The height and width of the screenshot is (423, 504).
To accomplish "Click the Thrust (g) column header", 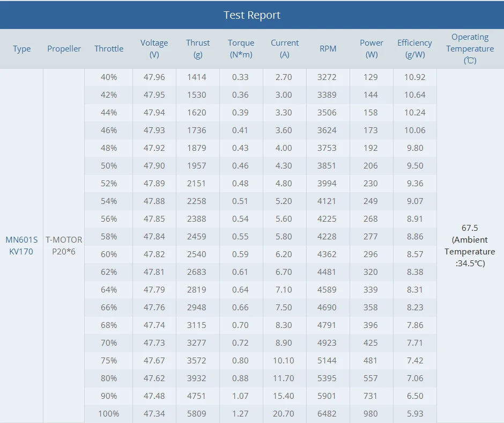I will pyautogui.click(x=198, y=49).
